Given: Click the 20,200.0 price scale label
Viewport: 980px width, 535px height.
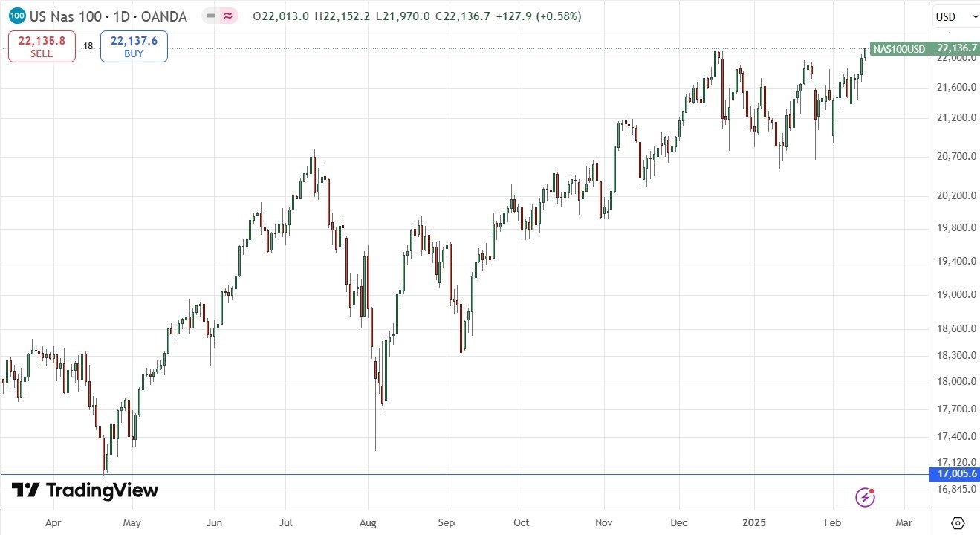Looking at the screenshot, I should (x=956, y=196).
